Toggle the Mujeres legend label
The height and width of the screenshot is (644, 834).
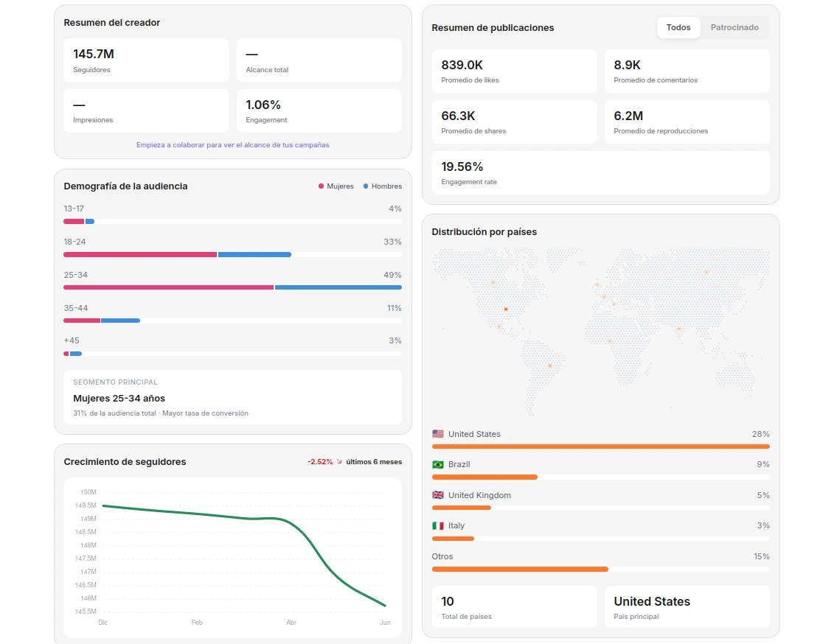[x=340, y=186]
